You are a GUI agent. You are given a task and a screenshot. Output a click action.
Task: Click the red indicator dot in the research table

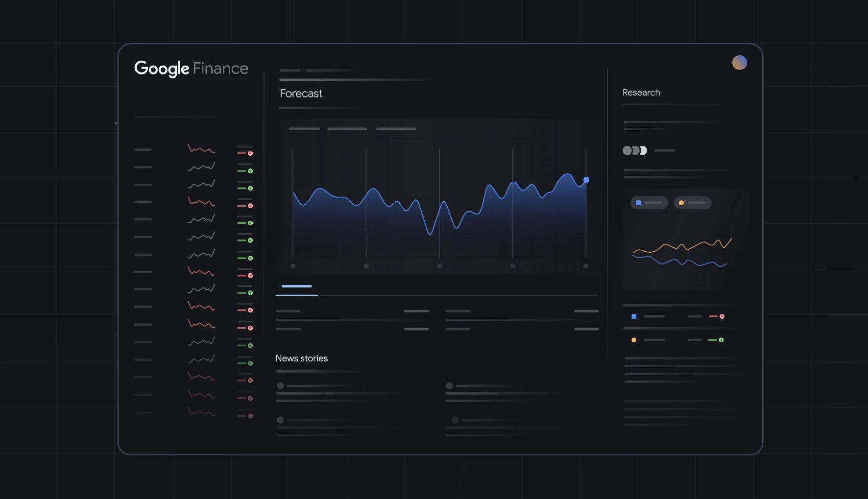pyautogui.click(x=722, y=316)
